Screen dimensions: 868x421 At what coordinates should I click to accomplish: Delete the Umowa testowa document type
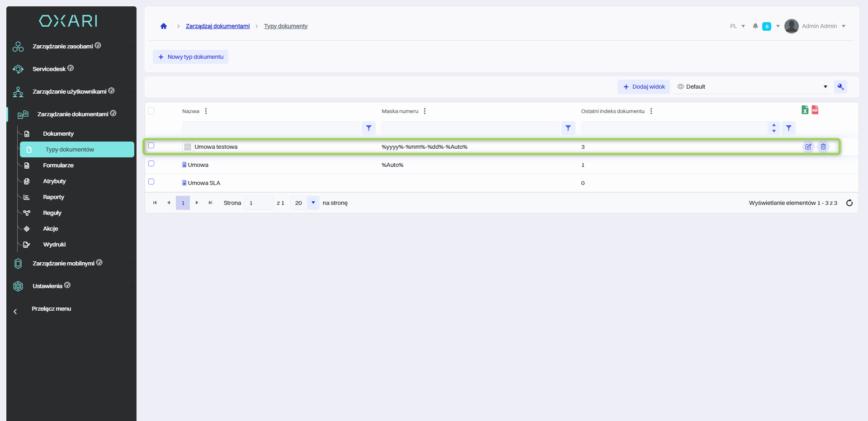(x=823, y=147)
